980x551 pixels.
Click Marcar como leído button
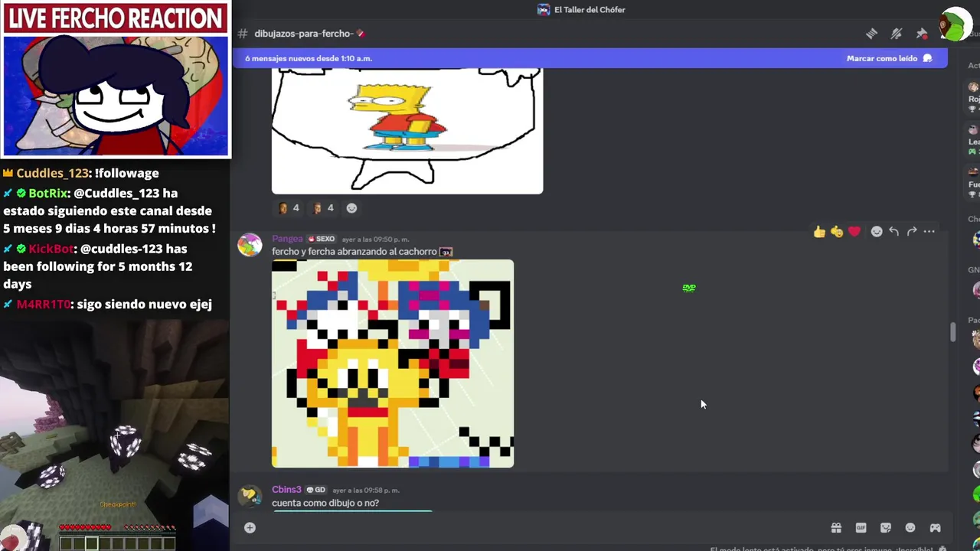pos(889,58)
